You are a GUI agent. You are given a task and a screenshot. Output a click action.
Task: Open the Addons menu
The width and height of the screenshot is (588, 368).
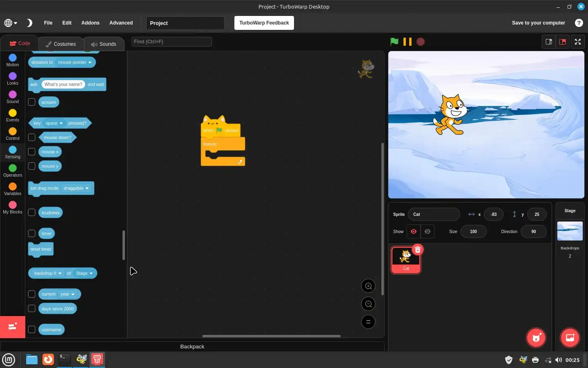[x=90, y=23]
